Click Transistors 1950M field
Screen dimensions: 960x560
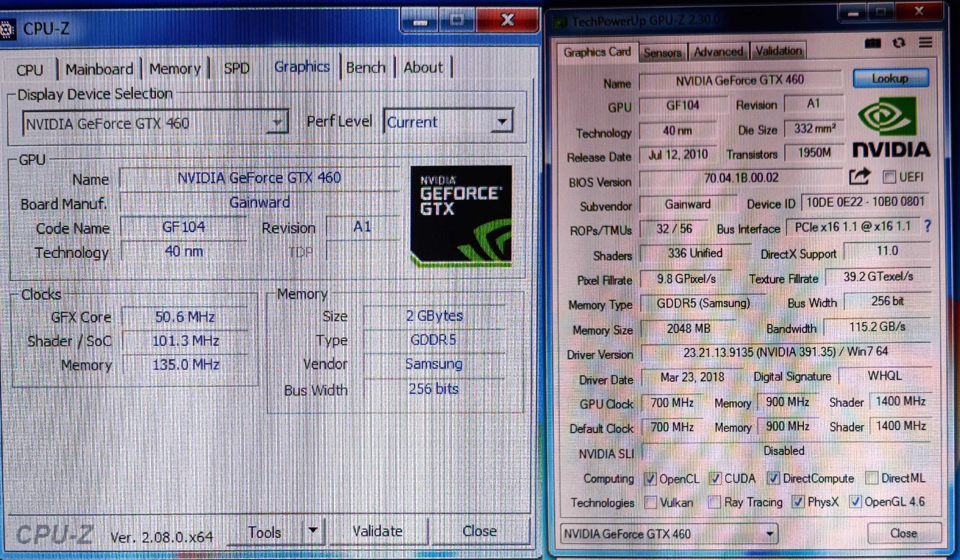(x=814, y=153)
